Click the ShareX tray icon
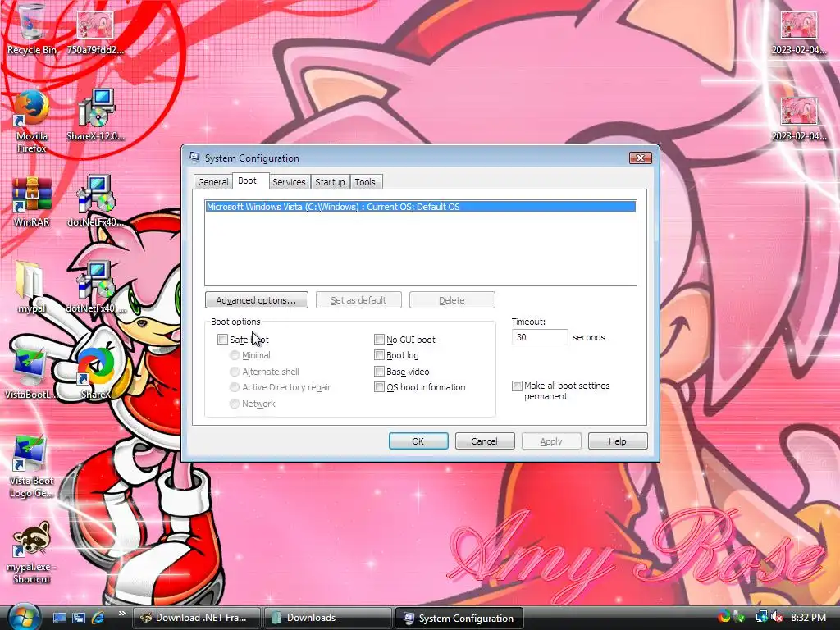 (x=724, y=617)
